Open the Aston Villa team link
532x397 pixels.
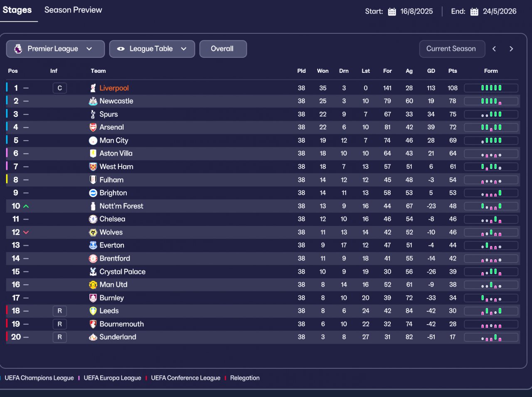coord(116,154)
